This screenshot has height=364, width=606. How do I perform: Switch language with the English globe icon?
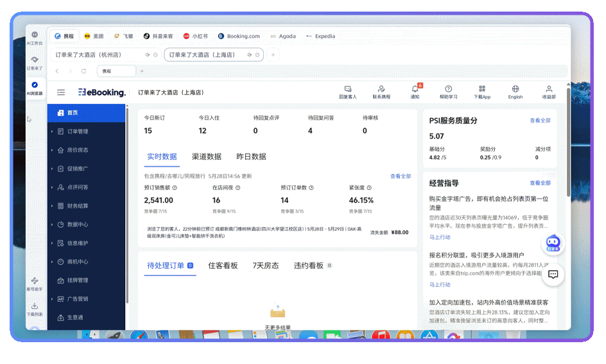pyautogui.click(x=515, y=92)
